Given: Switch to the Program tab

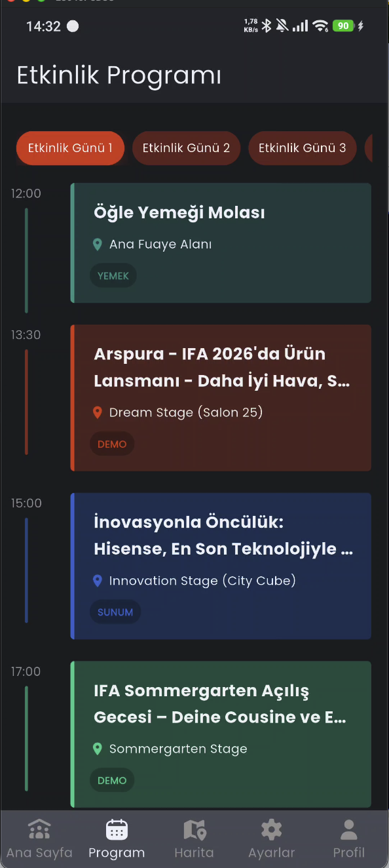Looking at the screenshot, I should tap(117, 829).
